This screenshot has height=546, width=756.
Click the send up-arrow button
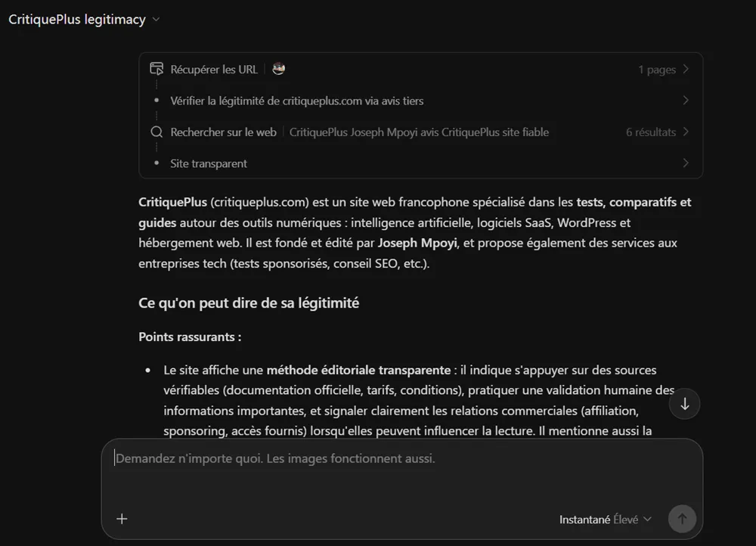682,519
